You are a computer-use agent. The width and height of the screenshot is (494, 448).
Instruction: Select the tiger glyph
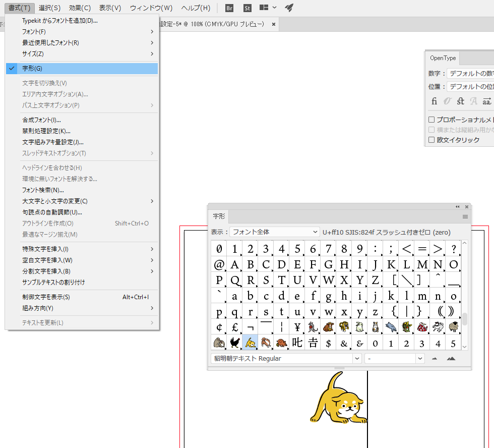click(x=344, y=327)
